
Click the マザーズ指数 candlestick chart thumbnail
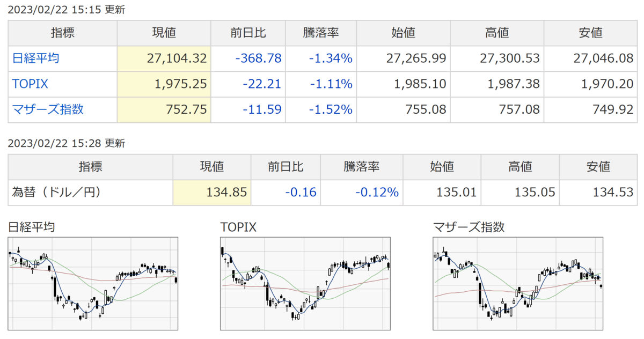[518, 284]
